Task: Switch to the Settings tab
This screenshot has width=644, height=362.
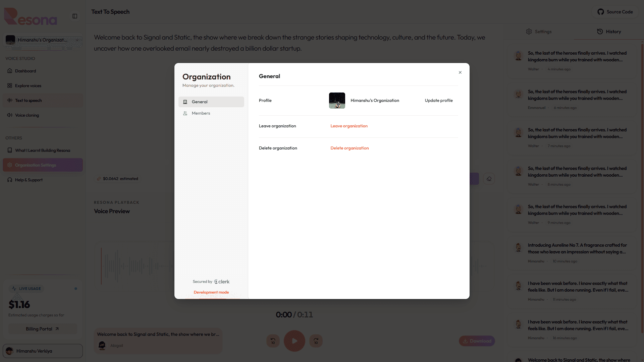Action: [x=539, y=32]
